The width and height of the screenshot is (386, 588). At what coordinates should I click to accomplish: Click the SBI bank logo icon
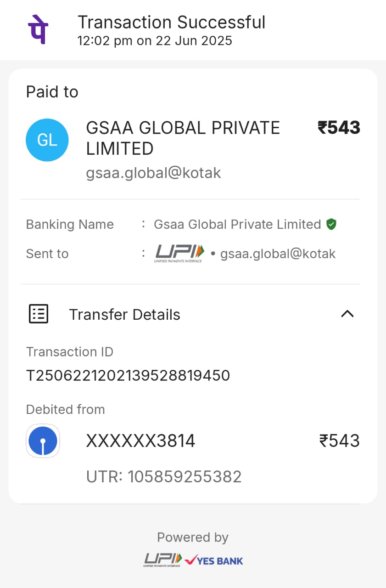(x=43, y=441)
